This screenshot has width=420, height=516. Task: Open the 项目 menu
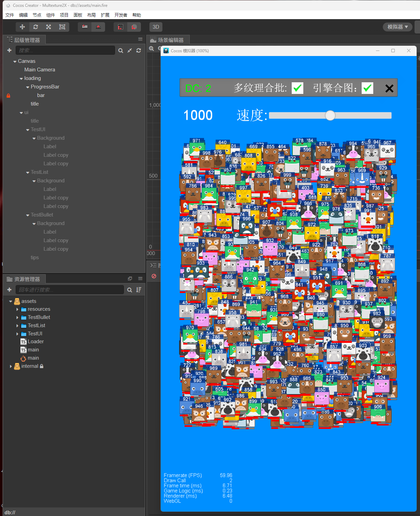pos(64,15)
